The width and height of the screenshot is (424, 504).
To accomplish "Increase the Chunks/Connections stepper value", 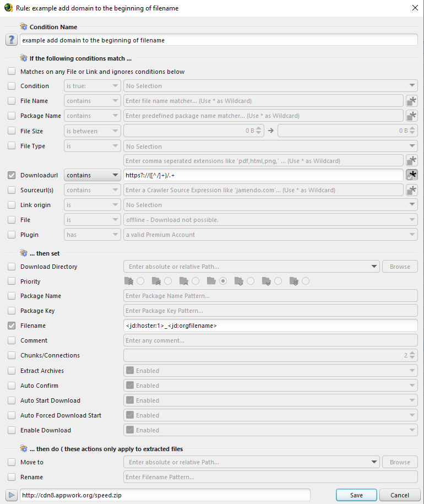I will point(412,353).
